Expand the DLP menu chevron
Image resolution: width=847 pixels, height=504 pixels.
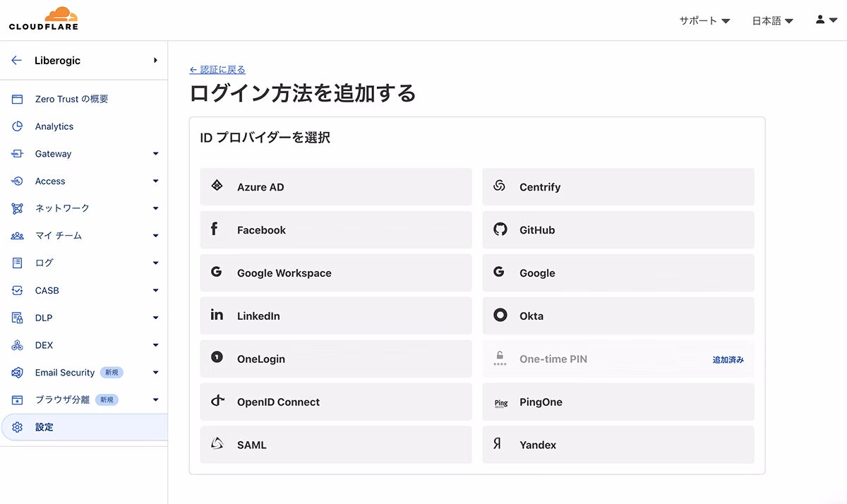point(155,318)
